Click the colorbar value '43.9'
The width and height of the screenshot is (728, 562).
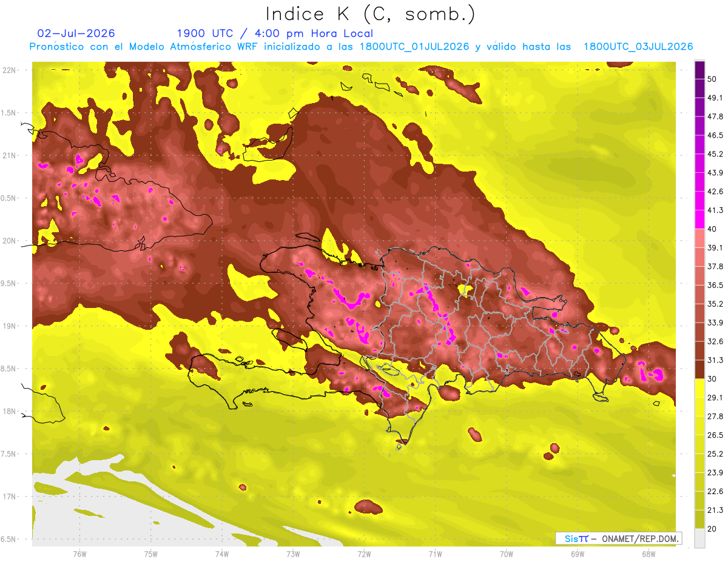715,173
